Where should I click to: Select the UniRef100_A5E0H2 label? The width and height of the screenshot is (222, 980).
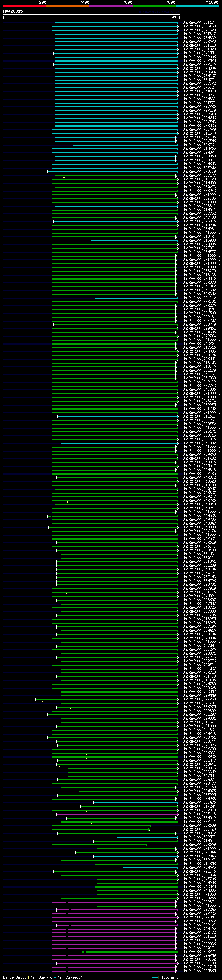coord(199,443)
